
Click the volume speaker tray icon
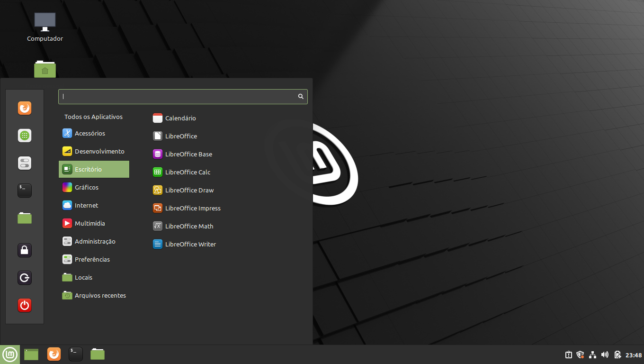(x=605, y=355)
